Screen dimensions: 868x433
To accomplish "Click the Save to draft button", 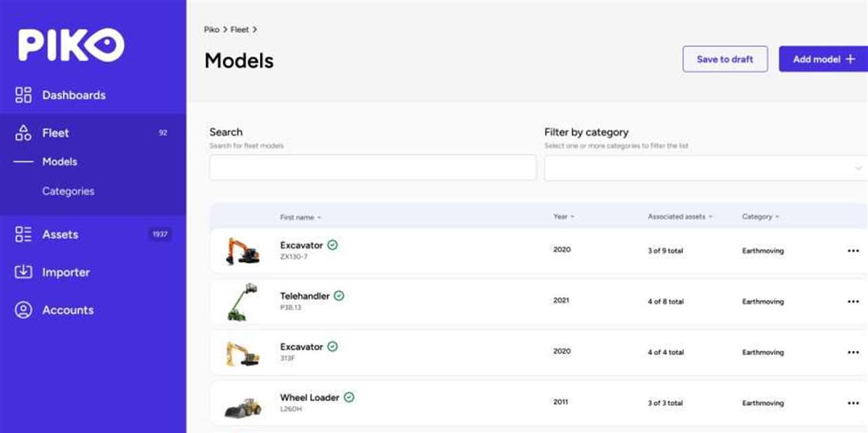I will tap(725, 59).
